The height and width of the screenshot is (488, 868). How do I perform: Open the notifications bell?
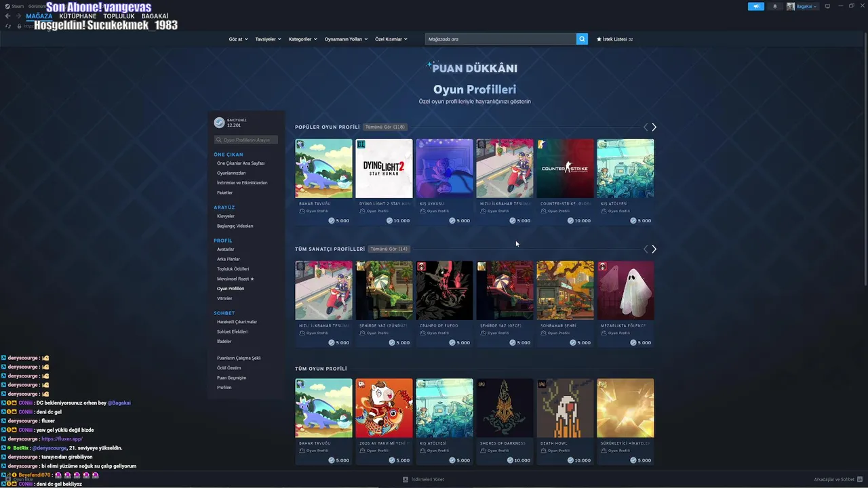point(775,6)
